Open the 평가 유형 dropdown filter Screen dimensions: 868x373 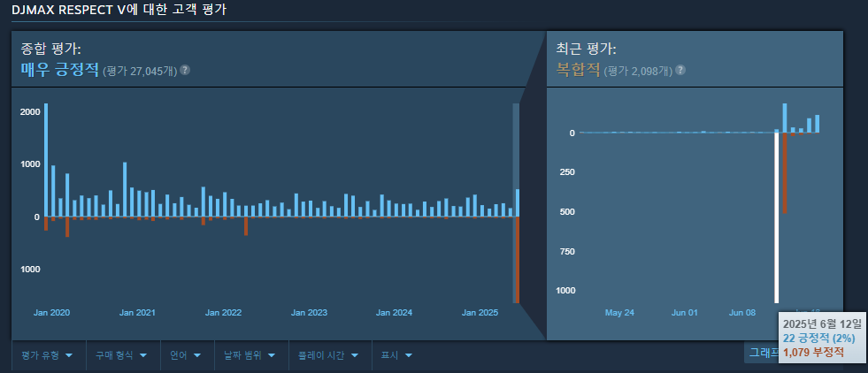(49, 355)
